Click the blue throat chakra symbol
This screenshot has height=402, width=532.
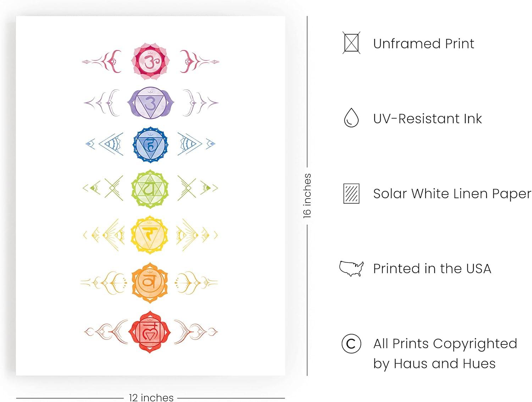coord(150,144)
